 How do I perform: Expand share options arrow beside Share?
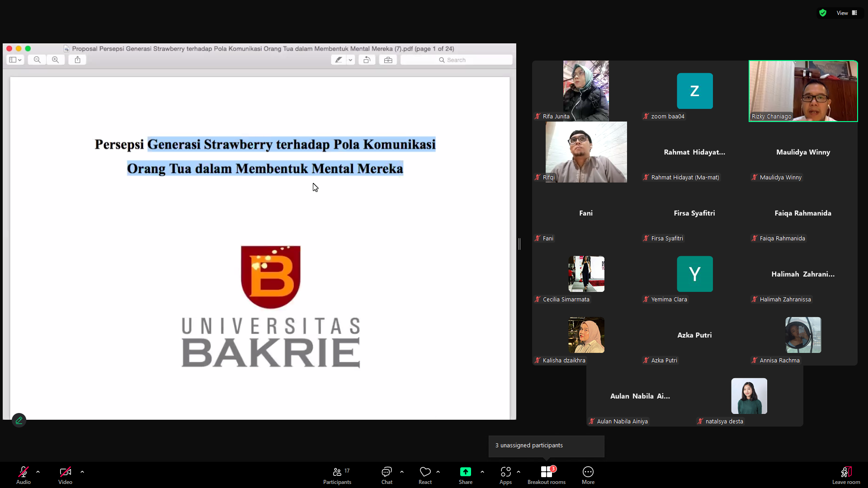[482, 472]
